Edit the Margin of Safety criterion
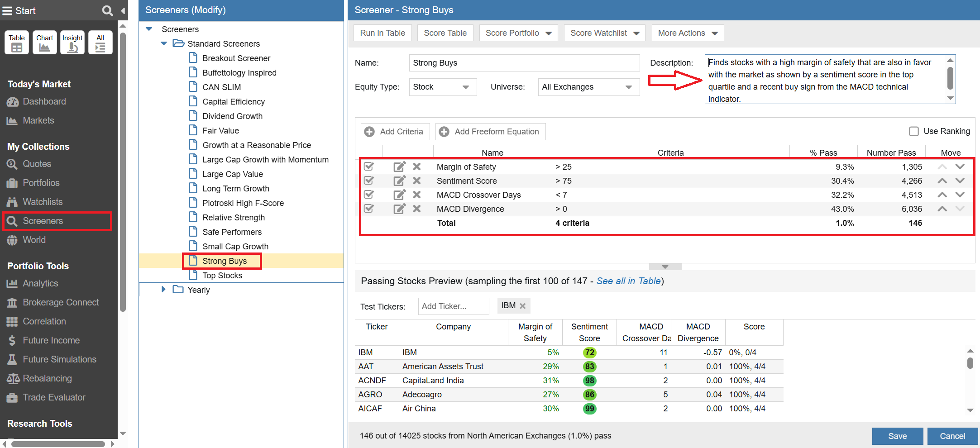This screenshot has height=448, width=980. tap(399, 167)
